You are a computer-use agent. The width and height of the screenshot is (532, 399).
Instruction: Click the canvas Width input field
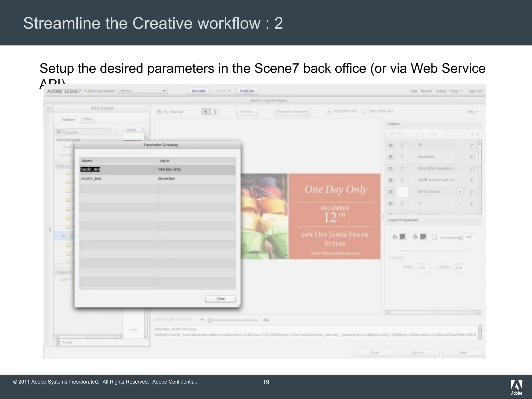tap(423, 268)
